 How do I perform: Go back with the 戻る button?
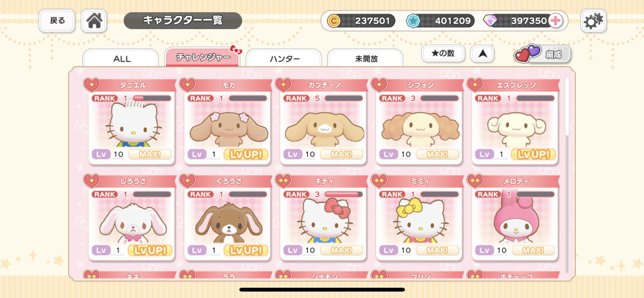point(57,21)
